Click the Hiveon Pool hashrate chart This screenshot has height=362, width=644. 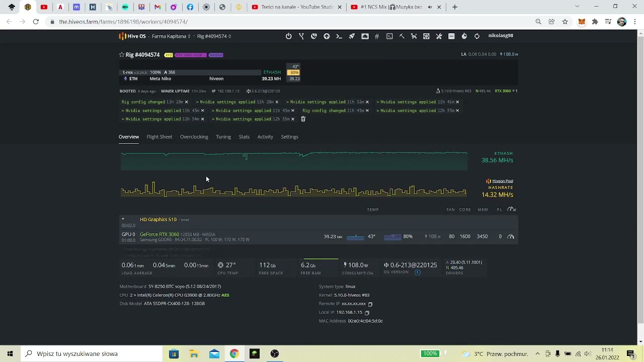point(294,190)
